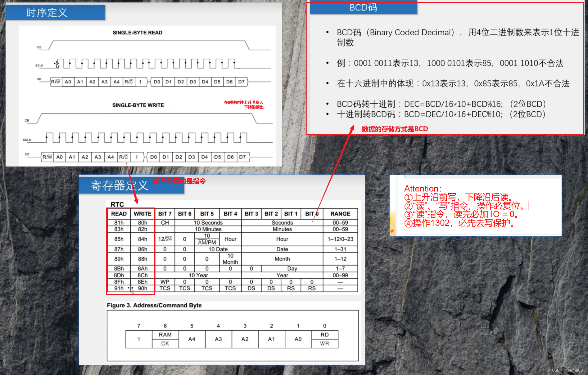Click the BIT 4 column header
Screen dimensions: 588x375
click(230, 214)
